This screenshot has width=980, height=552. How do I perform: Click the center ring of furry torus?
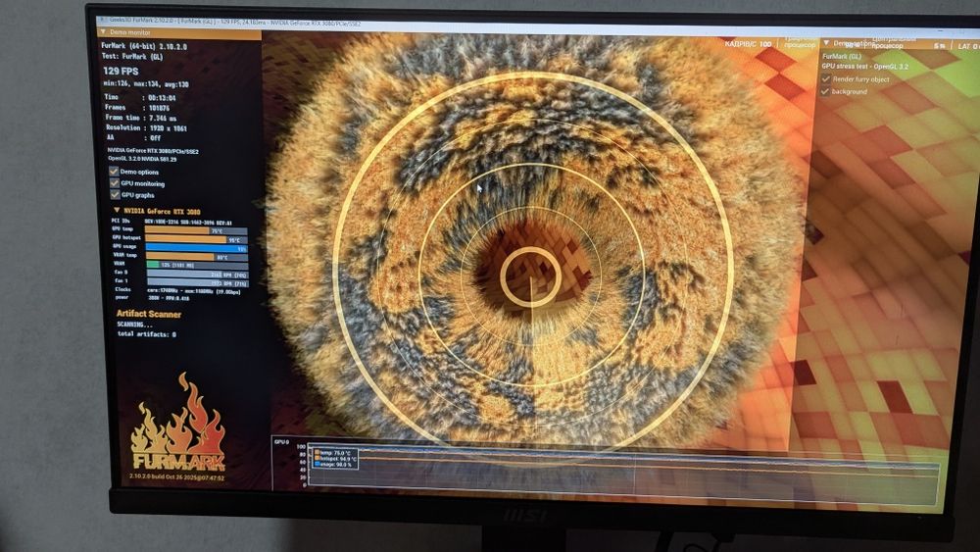[x=530, y=276]
